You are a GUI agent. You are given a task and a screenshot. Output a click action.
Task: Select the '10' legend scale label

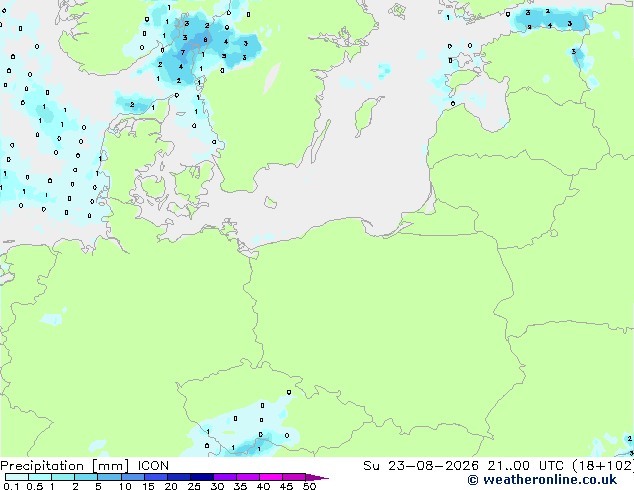[125, 486]
